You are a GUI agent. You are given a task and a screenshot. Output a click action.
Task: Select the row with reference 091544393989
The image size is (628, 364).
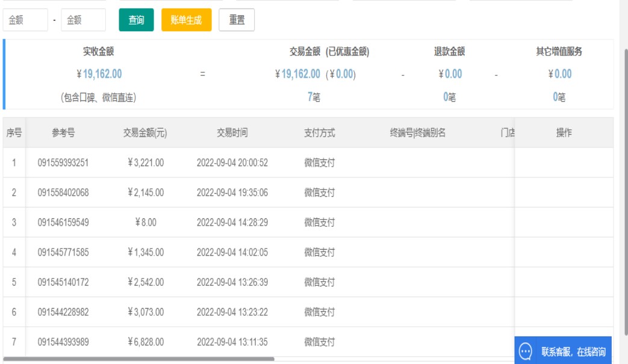click(x=63, y=342)
